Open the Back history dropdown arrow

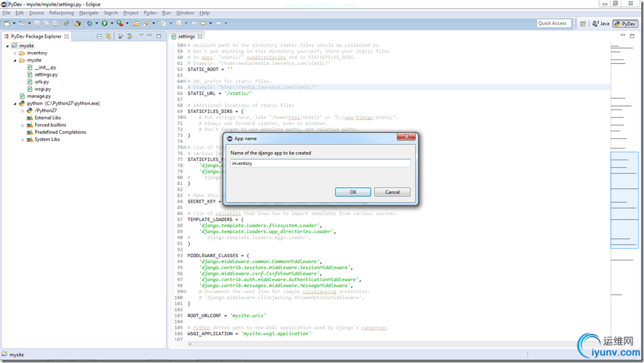point(211,23)
